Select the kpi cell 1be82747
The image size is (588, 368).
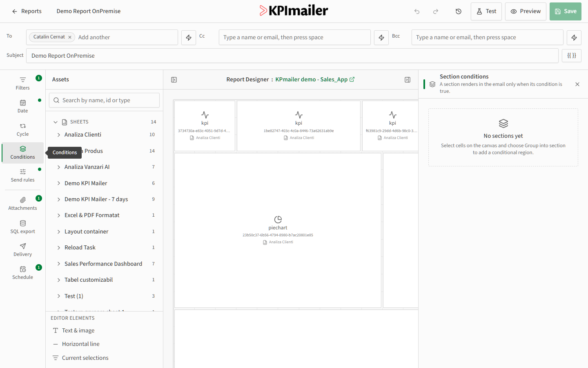[x=298, y=126]
